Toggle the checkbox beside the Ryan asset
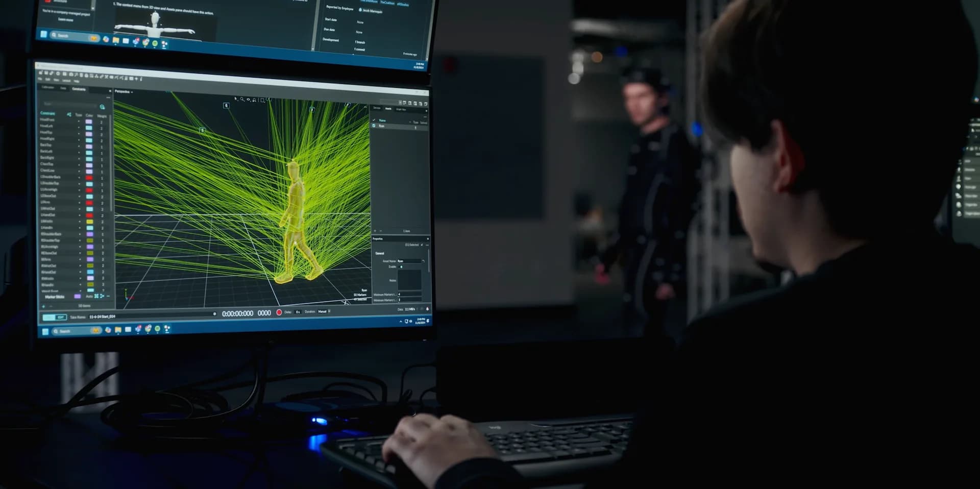The height and width of the screenshot is (489, 980). (x=374, y=126)
